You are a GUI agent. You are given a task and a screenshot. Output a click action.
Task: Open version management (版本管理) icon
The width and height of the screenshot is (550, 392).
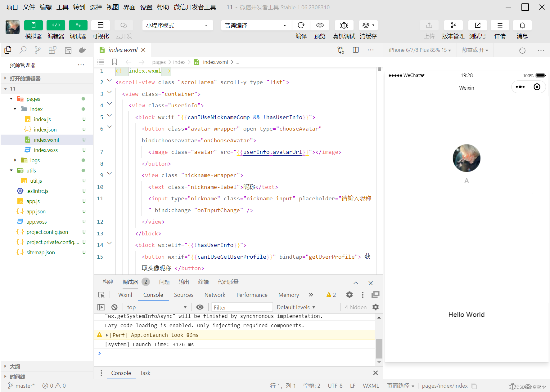pyautogui.click(x=453, y=25)
